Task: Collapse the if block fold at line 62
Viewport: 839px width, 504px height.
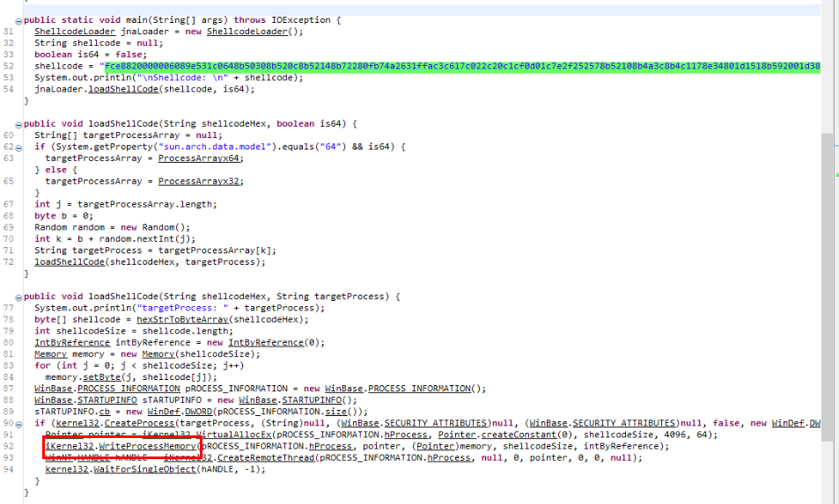Action: (18, 148)
